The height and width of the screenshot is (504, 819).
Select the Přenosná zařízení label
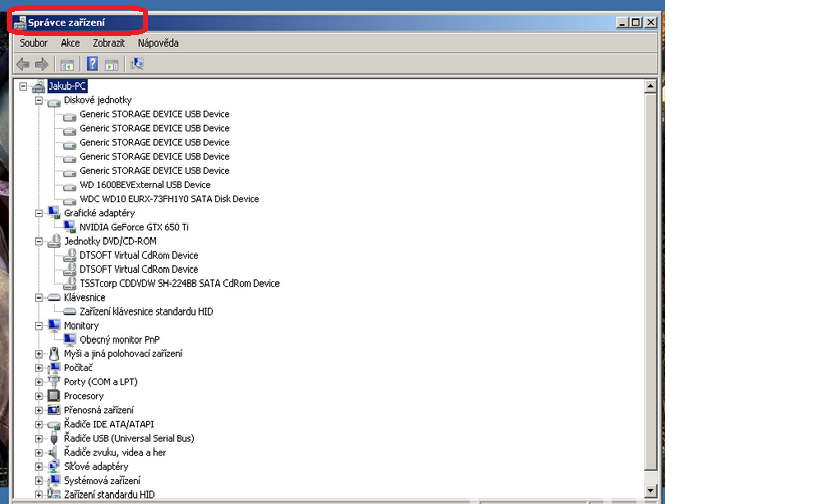pos(99,410)
